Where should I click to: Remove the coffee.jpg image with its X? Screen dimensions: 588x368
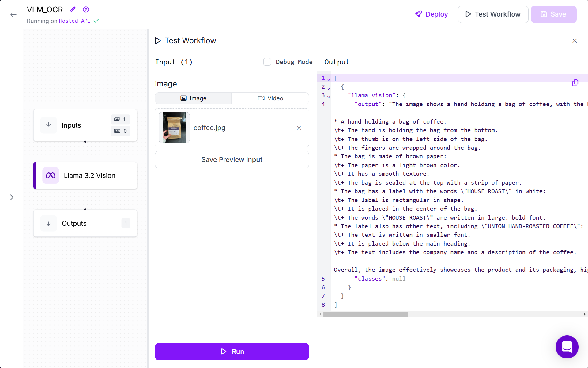click(299, 128)
